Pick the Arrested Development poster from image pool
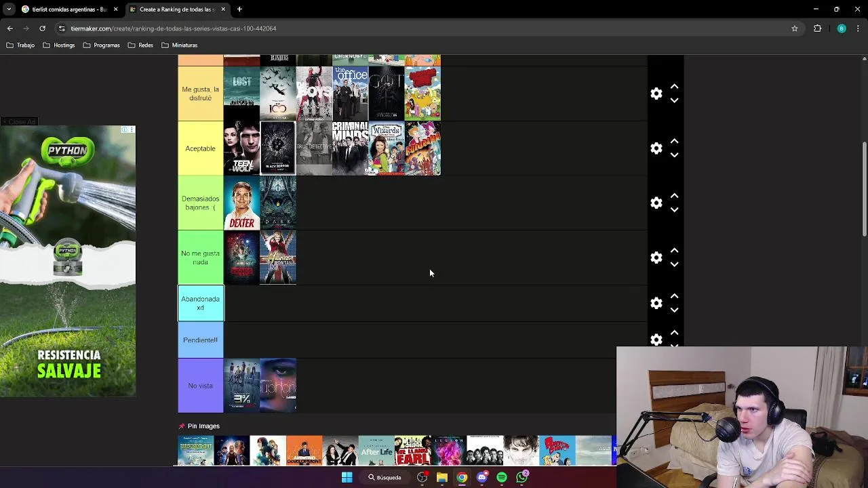868x488 pixels. (304, 451)
